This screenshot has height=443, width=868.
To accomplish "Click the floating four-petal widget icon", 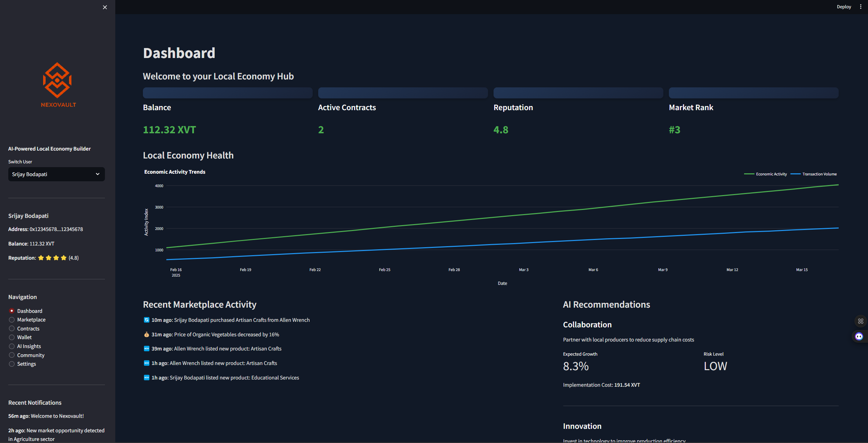I will pyautogui.click(x=860, y=321).
